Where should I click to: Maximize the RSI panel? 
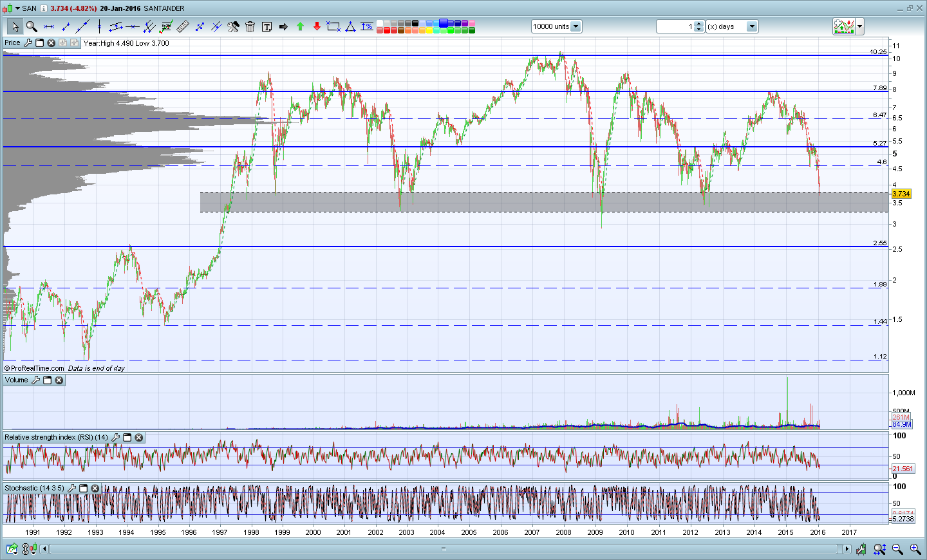pyautogui.click(x=127, y=438)
